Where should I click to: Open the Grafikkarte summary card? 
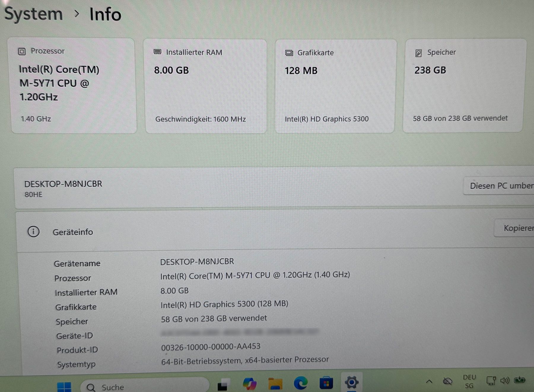336,86
